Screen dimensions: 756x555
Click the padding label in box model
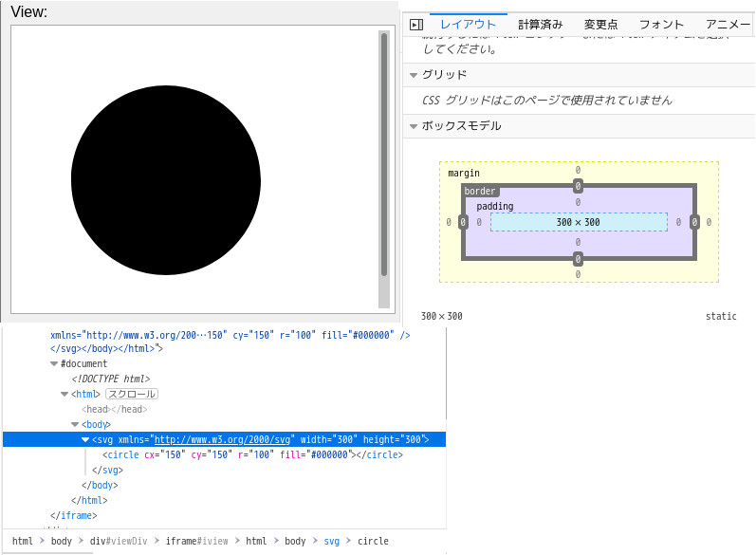495,207
